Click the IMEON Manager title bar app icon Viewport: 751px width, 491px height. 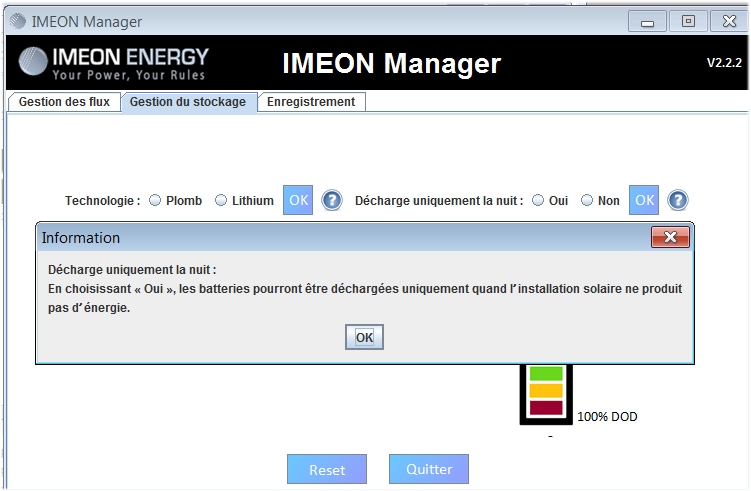point(18,21)
